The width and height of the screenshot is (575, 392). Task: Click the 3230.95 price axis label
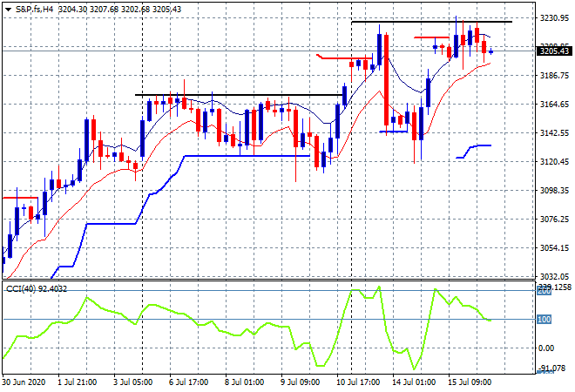(x=554, y=18)
